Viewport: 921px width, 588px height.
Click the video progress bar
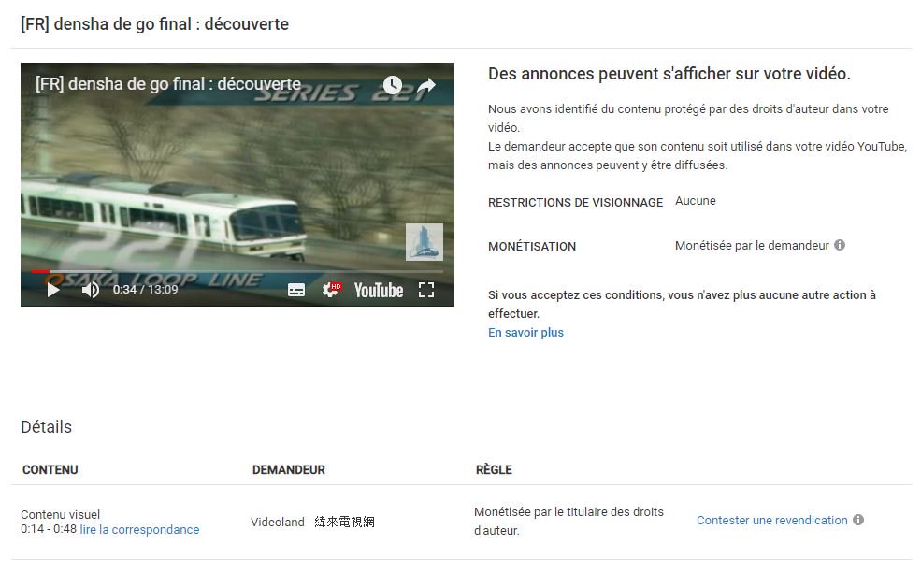point(237,271)
